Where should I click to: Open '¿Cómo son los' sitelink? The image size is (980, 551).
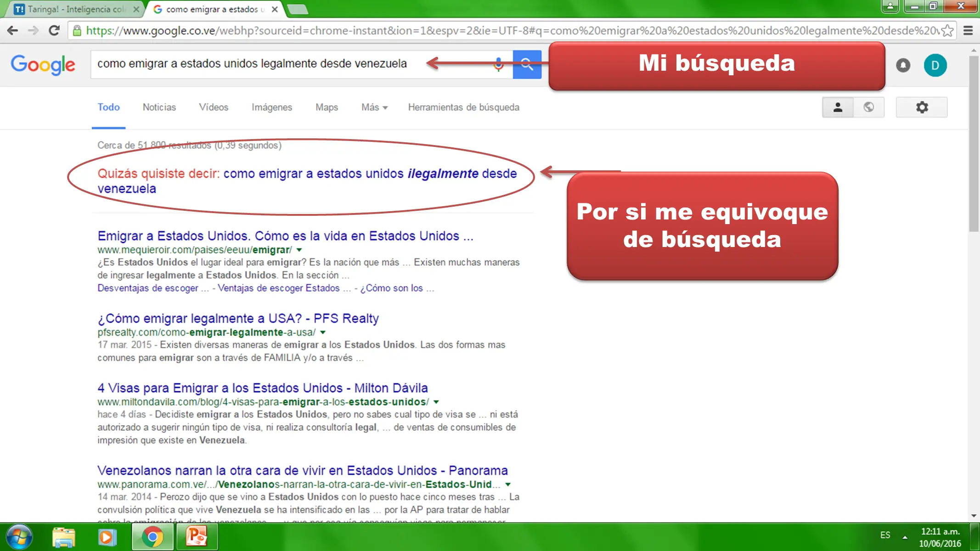(397, 288)
